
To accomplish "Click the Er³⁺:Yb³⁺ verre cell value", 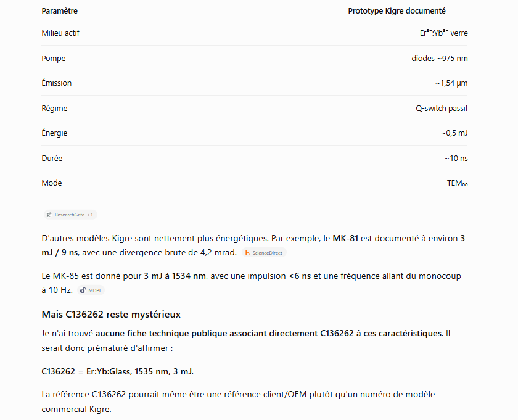I will (443, 33).
